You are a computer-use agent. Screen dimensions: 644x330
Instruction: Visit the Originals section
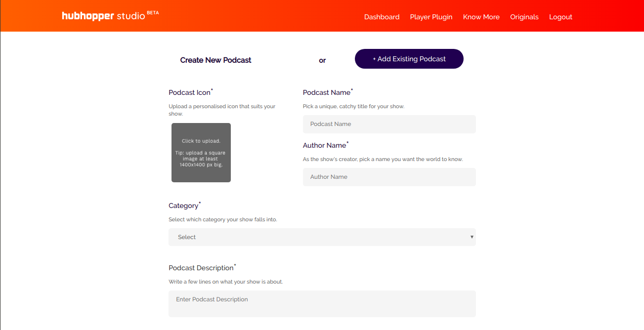(524, 17)
